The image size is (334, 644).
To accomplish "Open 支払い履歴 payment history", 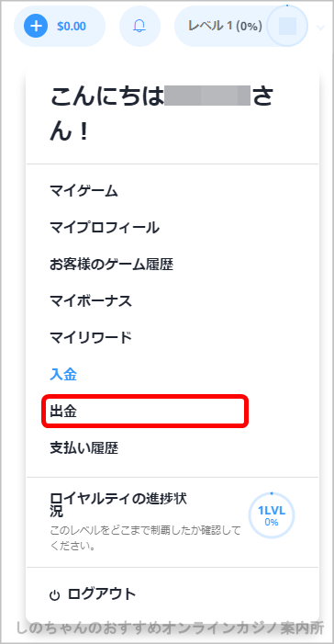I will (83, 448).
